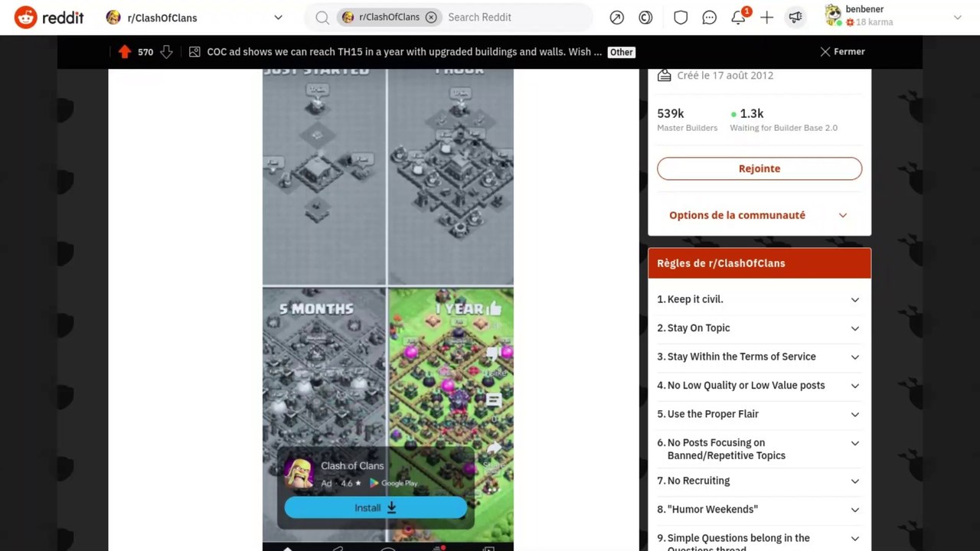Click the 1 YEAR panel label
Viewport: 980px width, 551px height.
pos(459,308)
